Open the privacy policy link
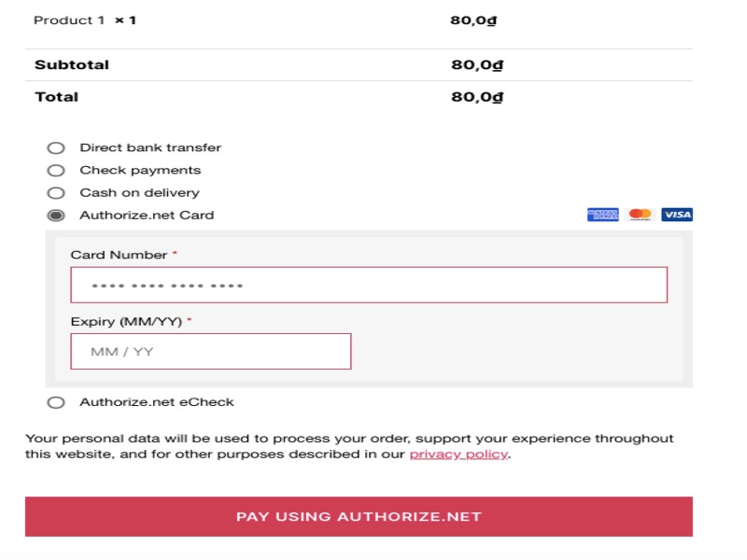This screenshot has height=560, width=747. pos(458,455)
